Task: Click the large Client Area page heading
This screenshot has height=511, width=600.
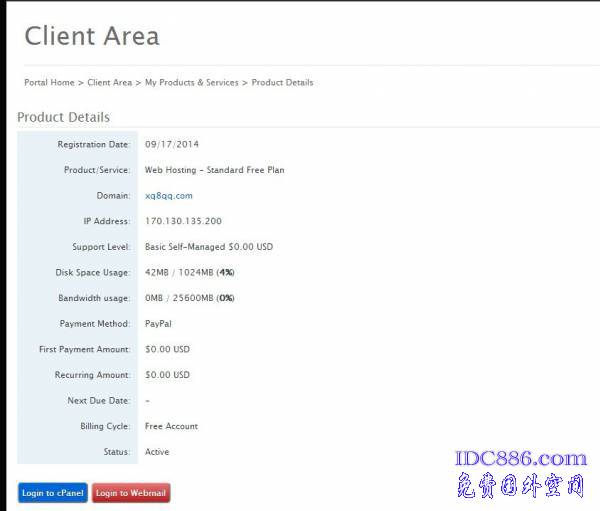Action: point(91,37)
